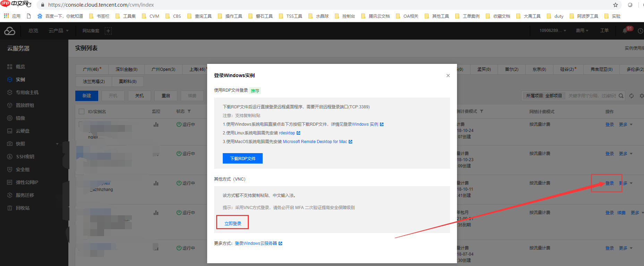
Task: Open 总览 in the top navigation
Action: pyautogui.click(x=33, y=31)
